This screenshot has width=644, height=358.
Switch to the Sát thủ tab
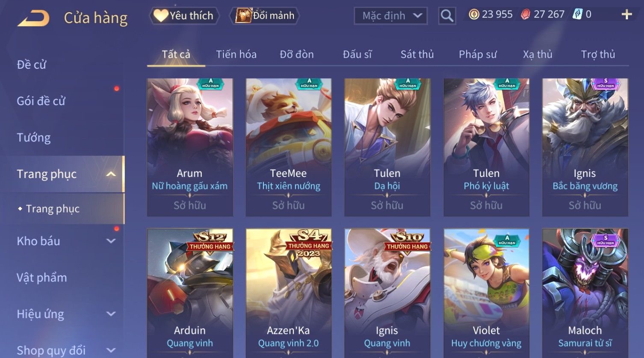click(x=417, y=54)
